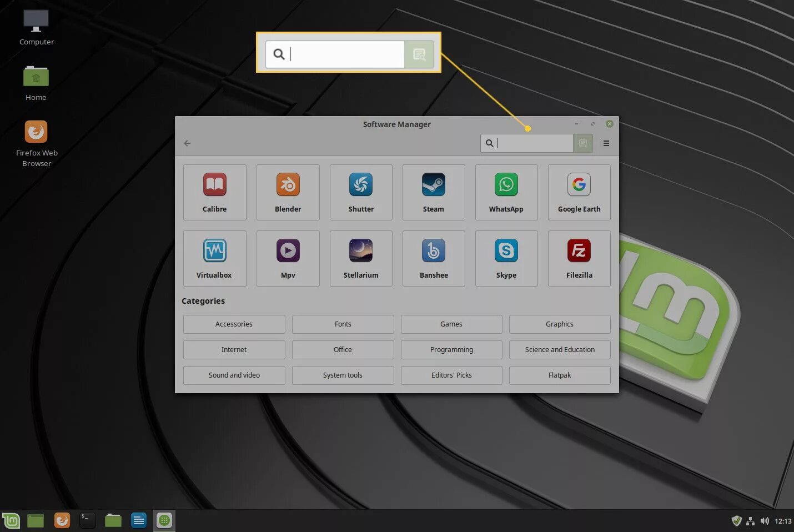Open the Office category

click(x=343, y=350)
